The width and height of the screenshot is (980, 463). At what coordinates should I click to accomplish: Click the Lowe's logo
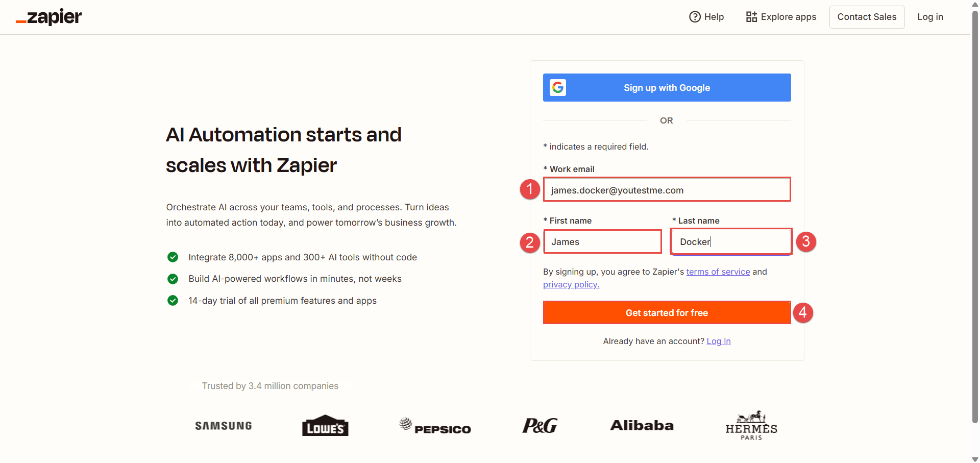point(325,426)
